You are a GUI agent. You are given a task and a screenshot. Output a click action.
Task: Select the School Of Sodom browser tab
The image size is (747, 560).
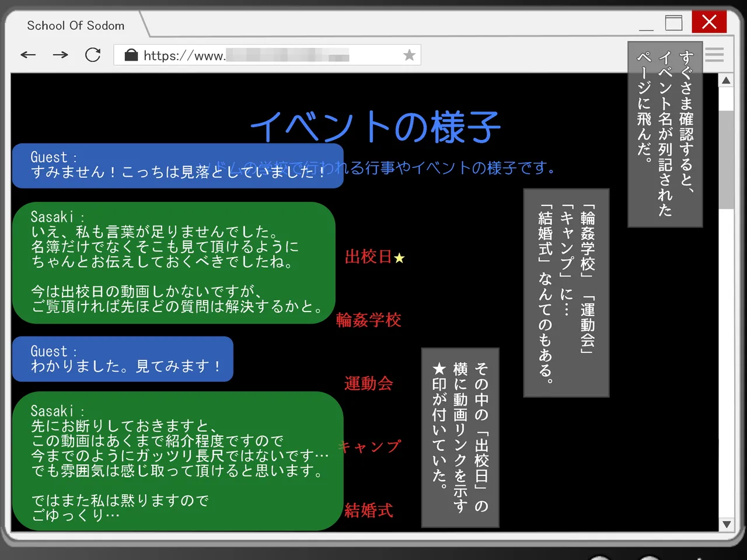click(x=76, y=26)
